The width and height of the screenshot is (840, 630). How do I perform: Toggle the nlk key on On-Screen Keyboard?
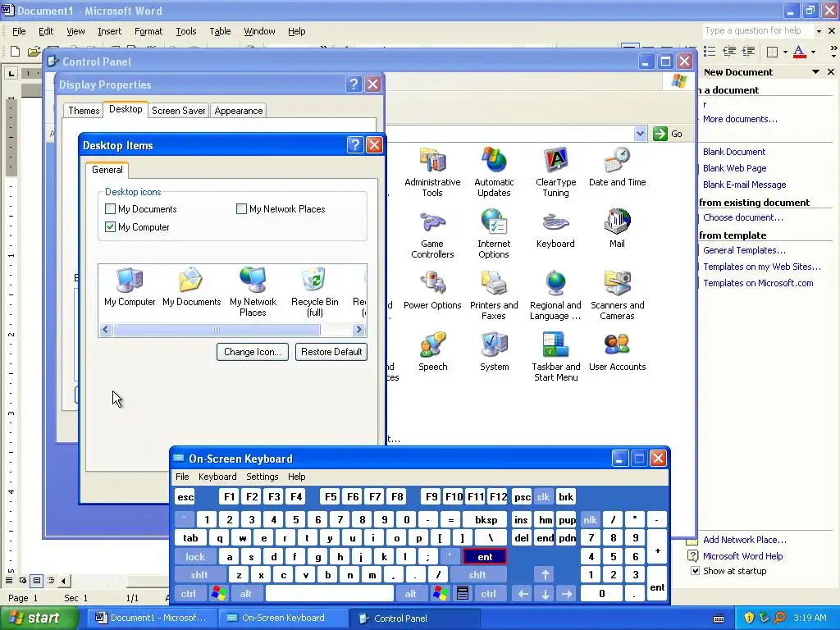pos(590,519)
